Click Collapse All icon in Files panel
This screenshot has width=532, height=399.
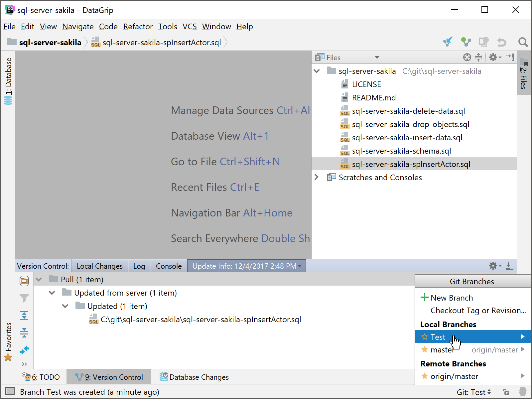coord(478,57)
